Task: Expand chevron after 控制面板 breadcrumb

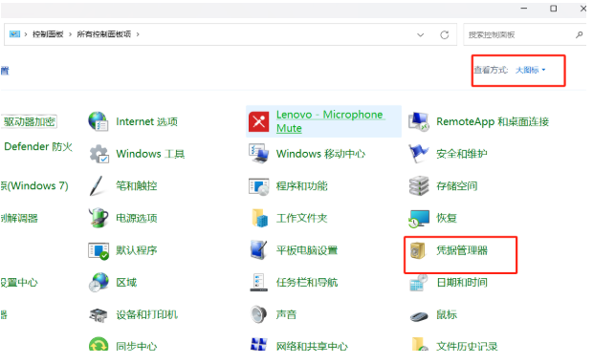Action: [x=70, y=34]
